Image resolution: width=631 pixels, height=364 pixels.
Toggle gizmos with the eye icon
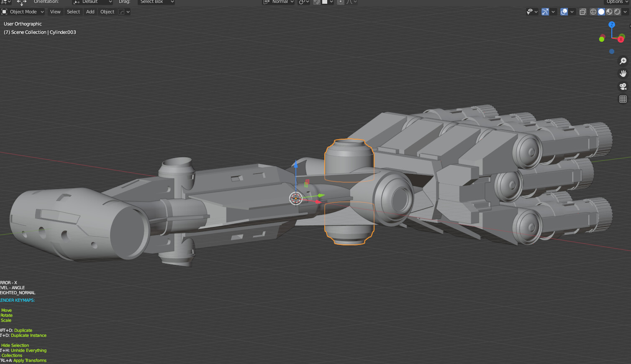[x=529, y=12]
